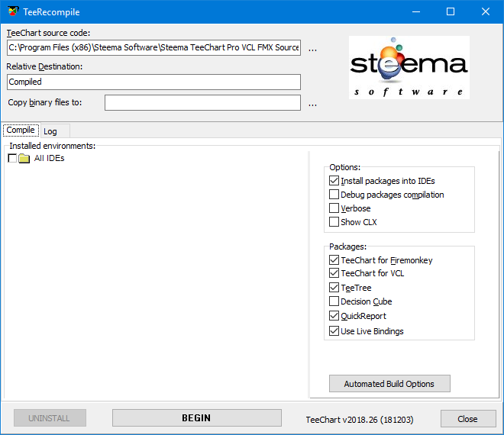Image resolution: width=504 pixels, height=435 pixels.
Task: Browse for TeeChart source code folder
Action: 312,49
